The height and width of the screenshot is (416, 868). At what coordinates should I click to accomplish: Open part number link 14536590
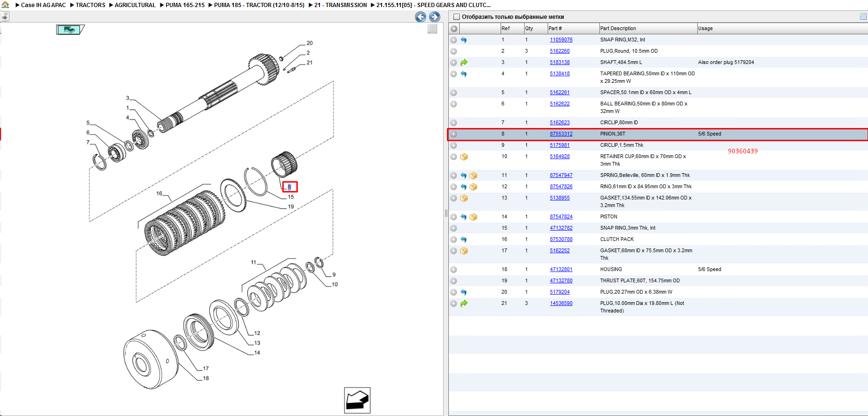click(561, 304)
